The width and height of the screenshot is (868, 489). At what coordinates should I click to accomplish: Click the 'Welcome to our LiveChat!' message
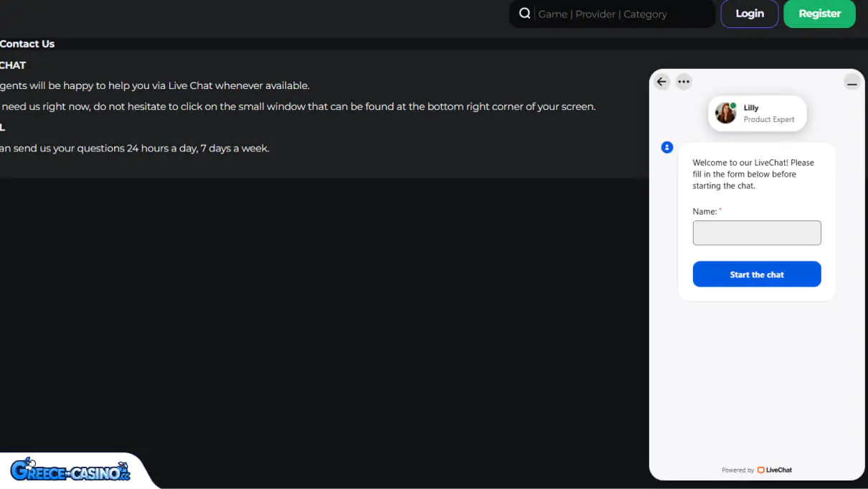[x=753, y=174]
